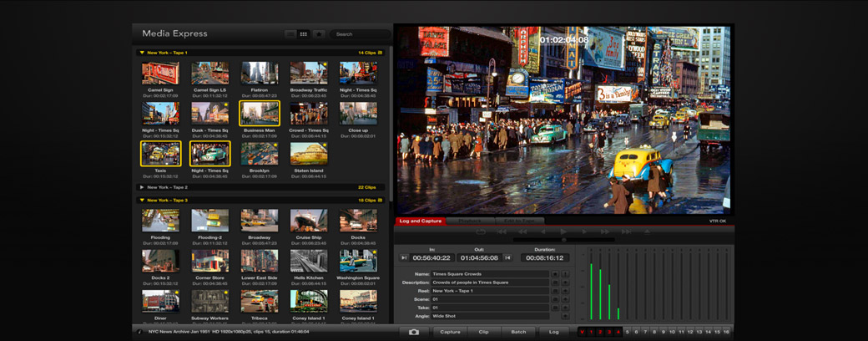Grab still frame with camera icon
This screenshot has height=341, width=868.
tap(414, 332)
